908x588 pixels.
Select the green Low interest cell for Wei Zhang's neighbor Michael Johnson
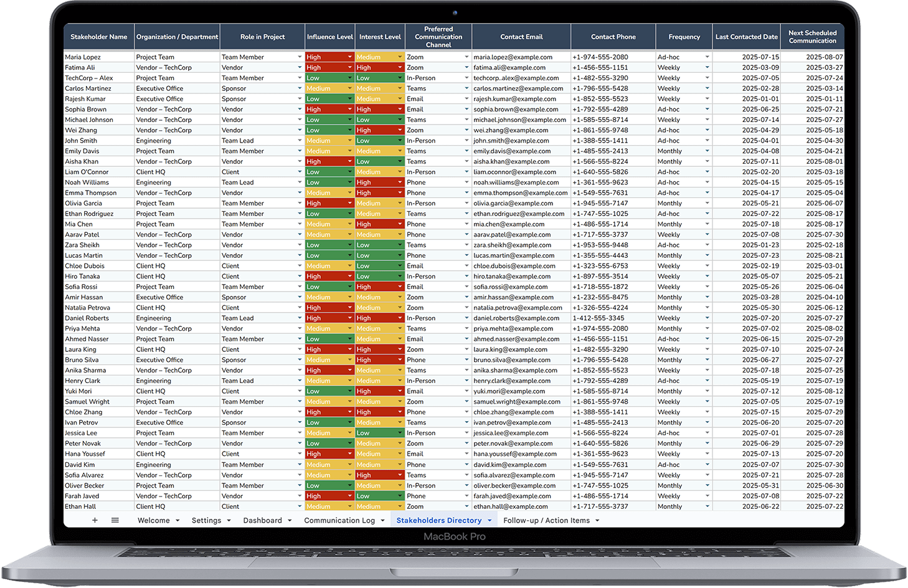376,120
